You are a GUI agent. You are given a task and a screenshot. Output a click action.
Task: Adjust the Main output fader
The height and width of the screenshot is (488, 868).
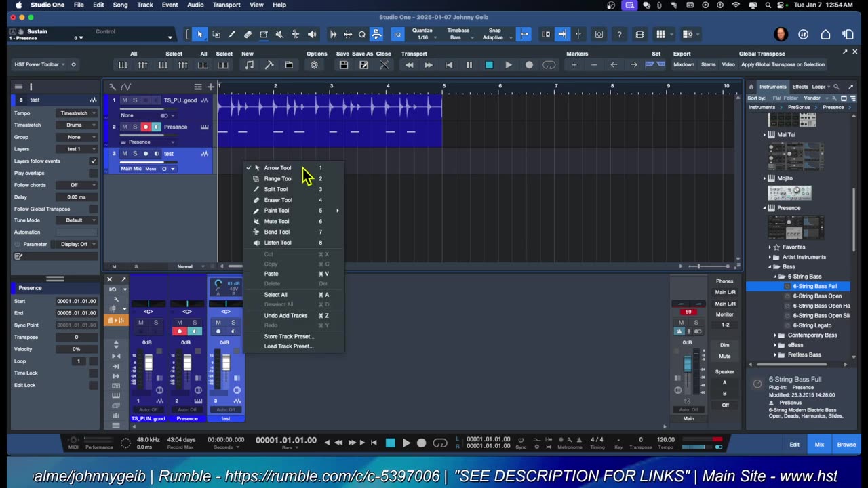click(x=688, y=365)
